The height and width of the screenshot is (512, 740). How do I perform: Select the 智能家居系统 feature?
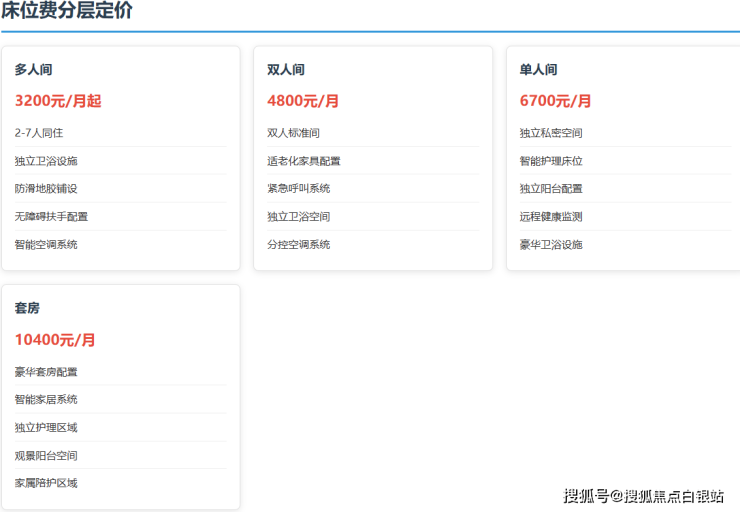point(46,399)
